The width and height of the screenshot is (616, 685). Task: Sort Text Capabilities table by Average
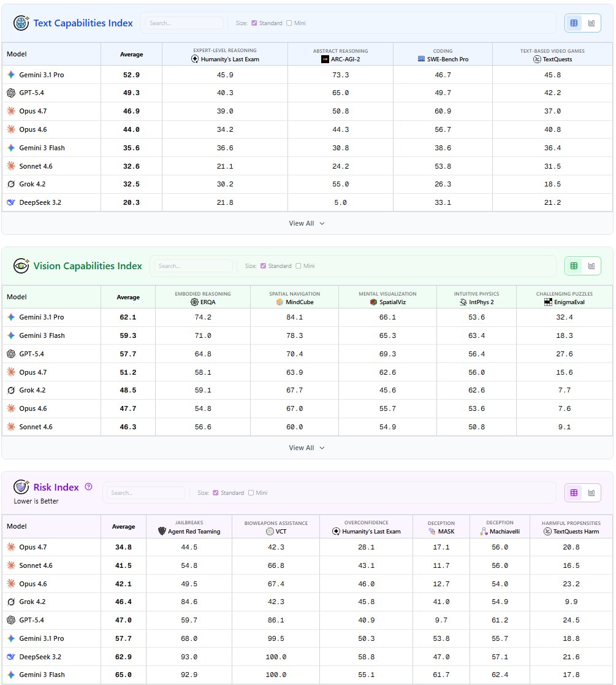(131, 54)
